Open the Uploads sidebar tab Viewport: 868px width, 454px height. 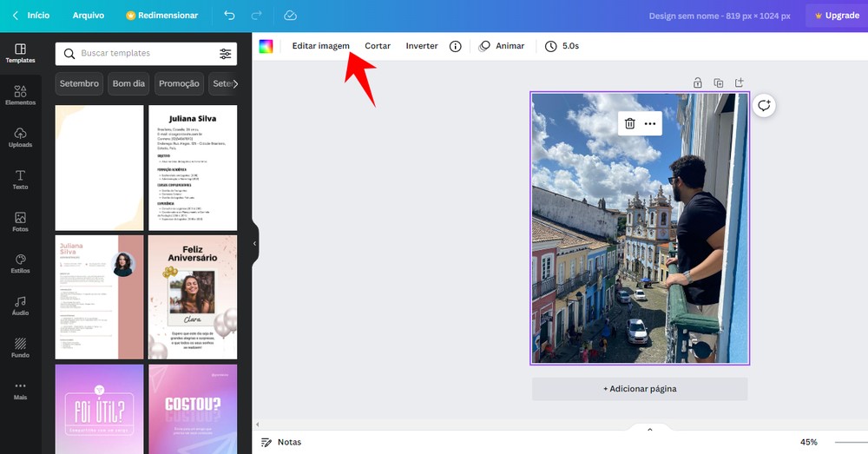pos(21,137)
